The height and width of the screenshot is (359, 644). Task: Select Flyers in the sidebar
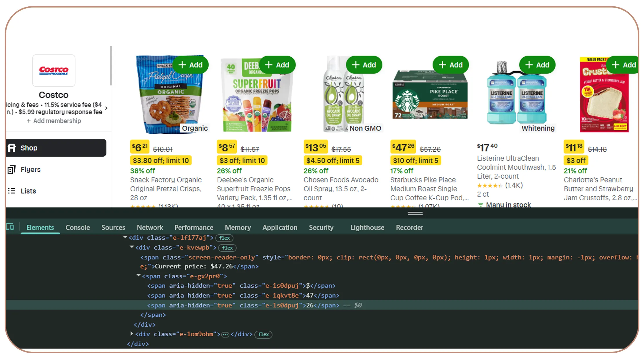click(30, 169)
